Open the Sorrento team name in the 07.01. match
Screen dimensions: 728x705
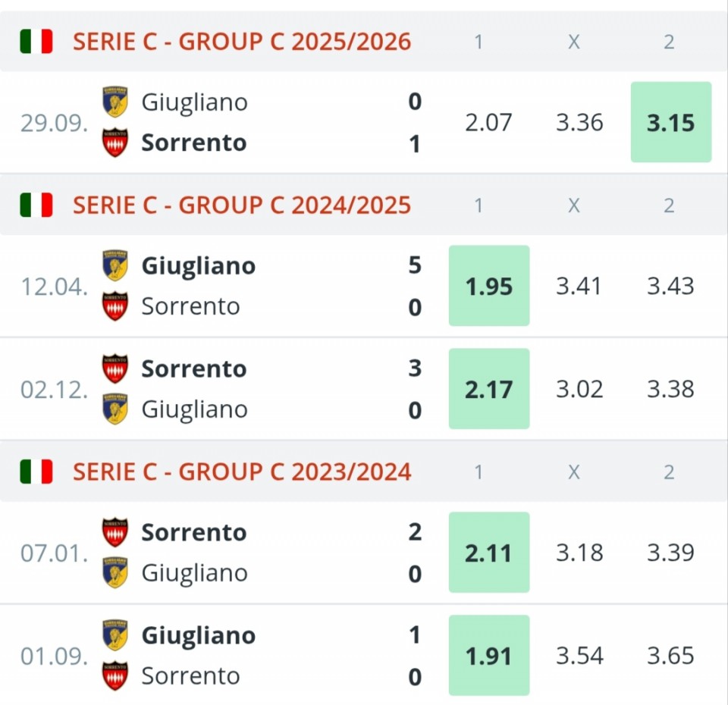pos(194,532)
